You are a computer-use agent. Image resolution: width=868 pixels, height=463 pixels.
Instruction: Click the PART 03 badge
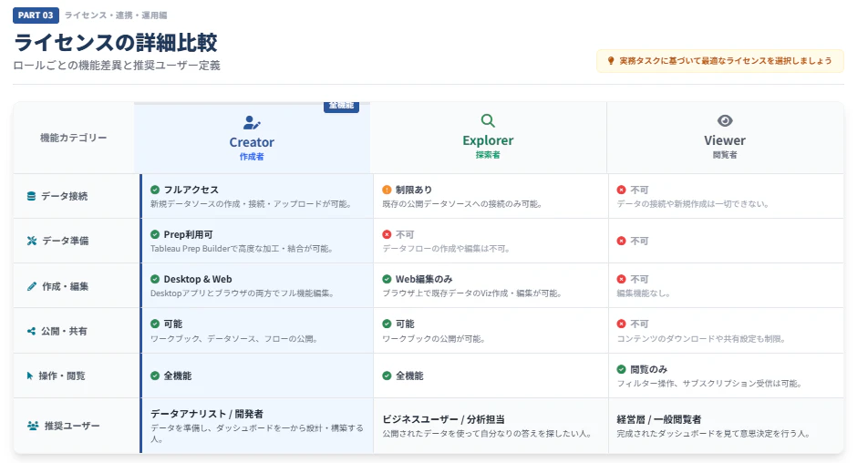36,15
